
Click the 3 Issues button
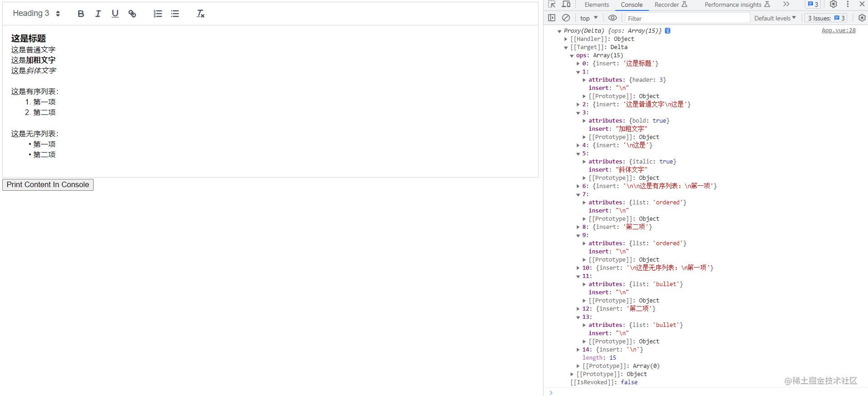tap(826, 18)
